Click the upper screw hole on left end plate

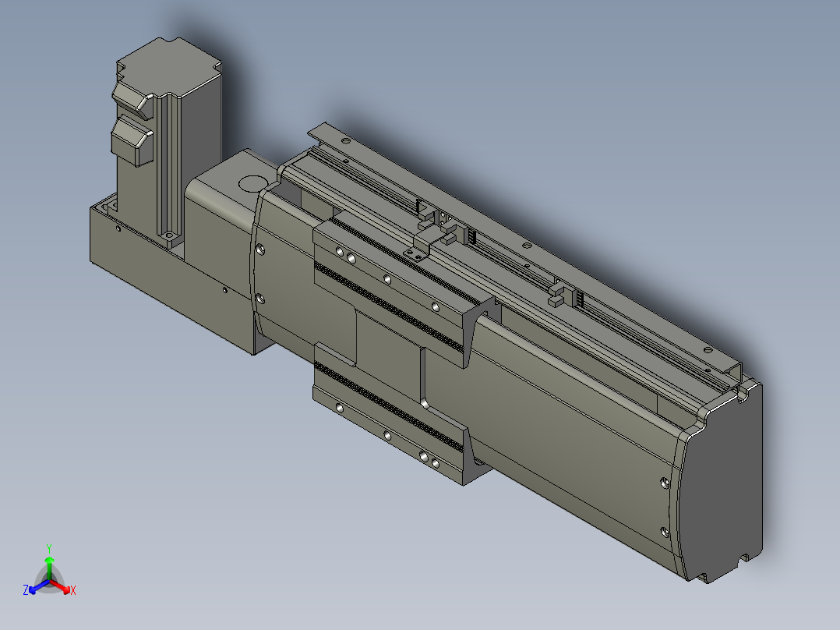click(x=260, y=250)
